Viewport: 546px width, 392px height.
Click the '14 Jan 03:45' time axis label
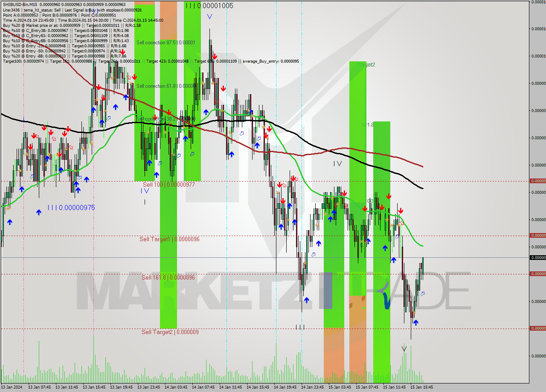point(176,387)
